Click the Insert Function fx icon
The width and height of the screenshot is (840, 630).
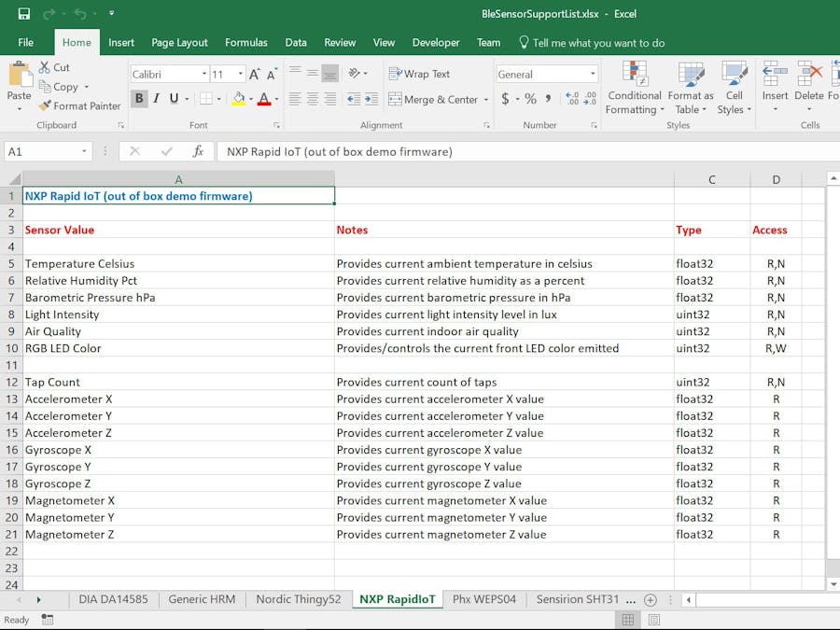[x=198, y=151]
